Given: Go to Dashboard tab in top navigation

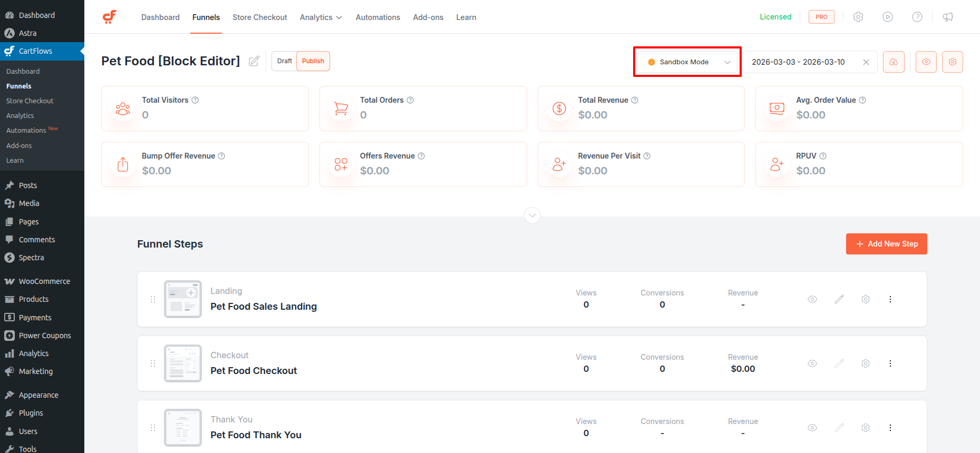Looking at the screenshot, I should (x=160, y=17).
